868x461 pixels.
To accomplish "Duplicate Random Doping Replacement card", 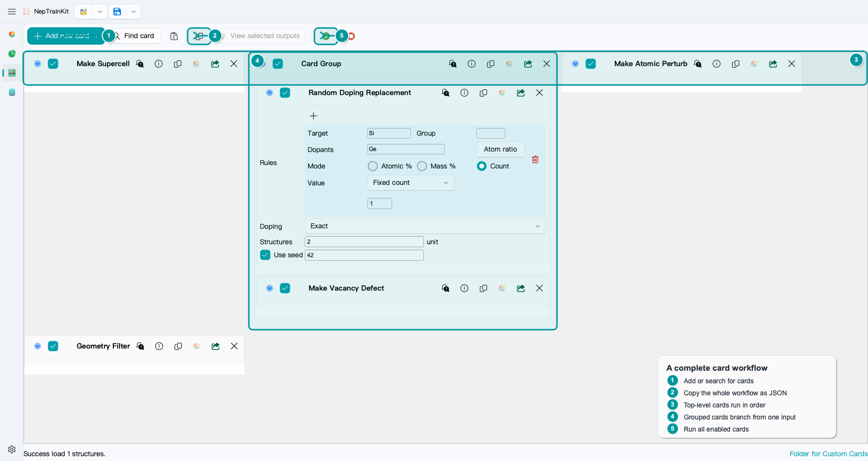I will tap(483, 93).
